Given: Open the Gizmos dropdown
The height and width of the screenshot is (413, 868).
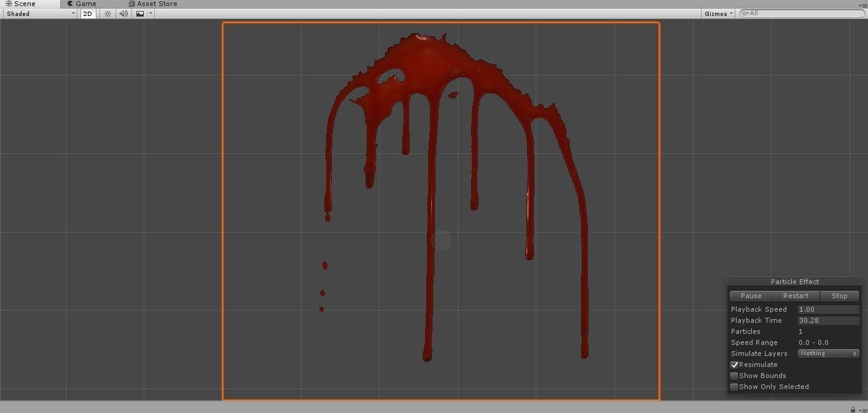Looking at the screenshot, I should 719,14.
